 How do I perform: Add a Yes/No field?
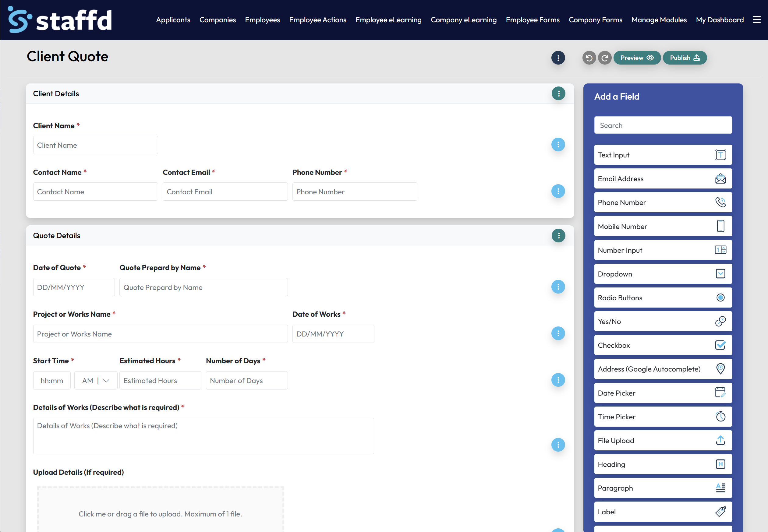pyautogui.click(x=663, y=321)
